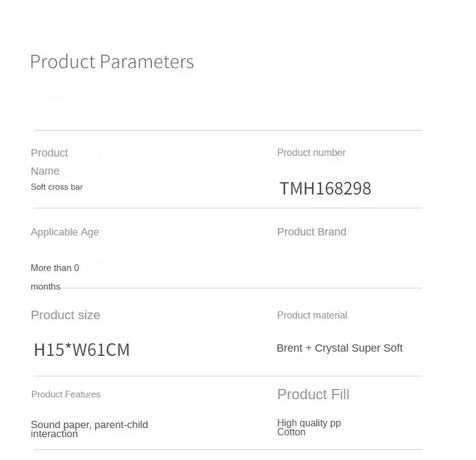
Task: Click the Product size label
Action: point(65,315)
